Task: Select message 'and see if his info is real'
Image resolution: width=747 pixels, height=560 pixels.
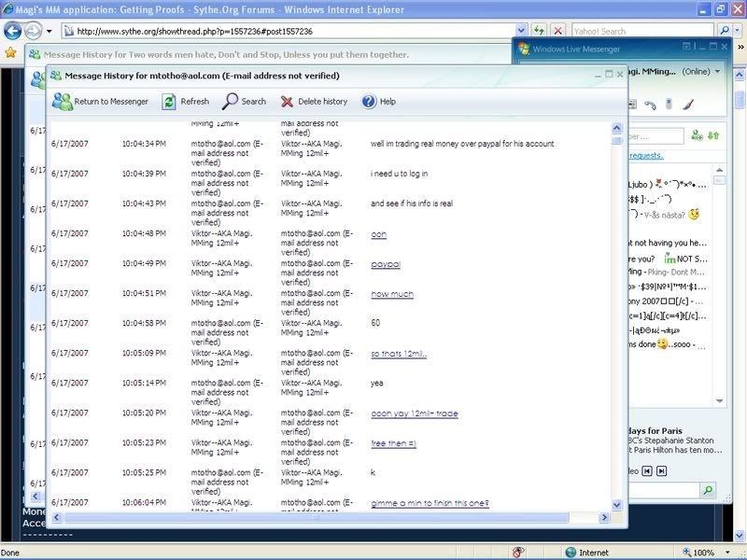Action: [412, 203]
